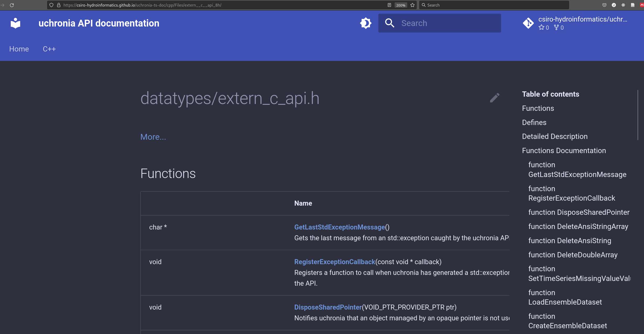Click the pencil icon to edit this page
This screenshot has width=644, height=334.
click(495, 98)
